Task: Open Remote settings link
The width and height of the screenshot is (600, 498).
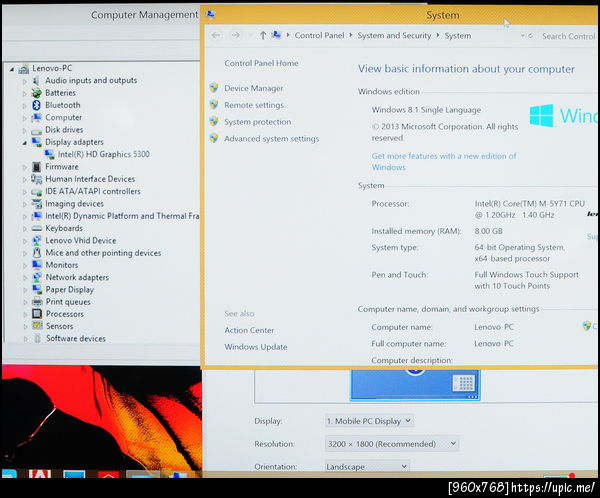Action: (254, 105)
